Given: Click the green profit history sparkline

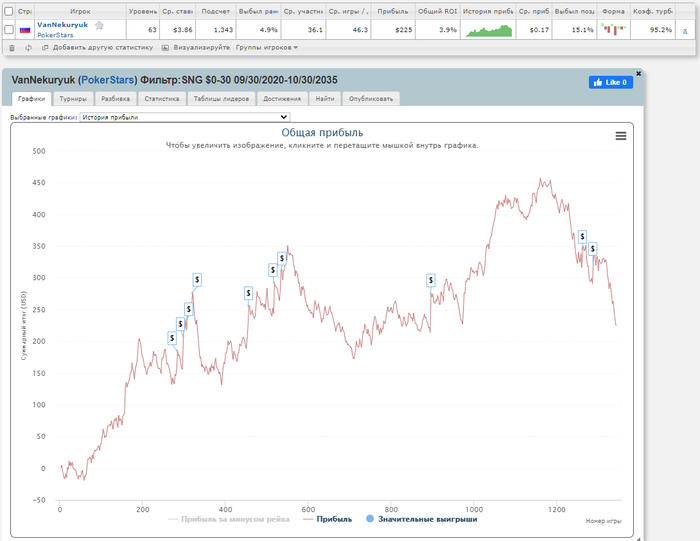Looking at the screenshot, I should pyautogui.click(x=488, y=30).
